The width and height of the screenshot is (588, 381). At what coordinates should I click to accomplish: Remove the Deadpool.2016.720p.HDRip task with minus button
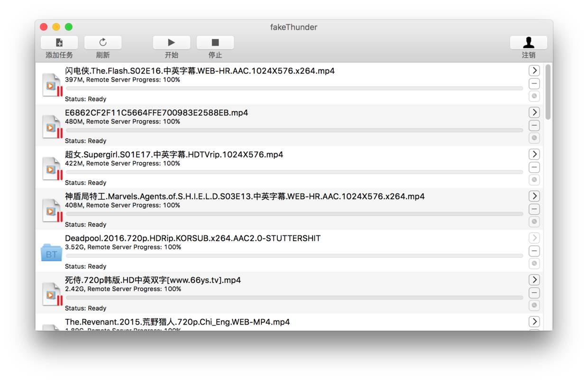tap(534, 251)
